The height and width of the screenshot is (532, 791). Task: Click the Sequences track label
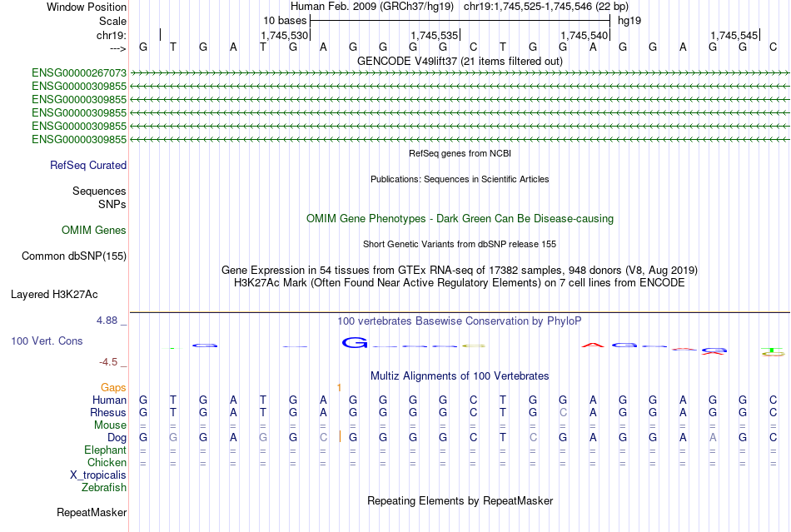99,191
